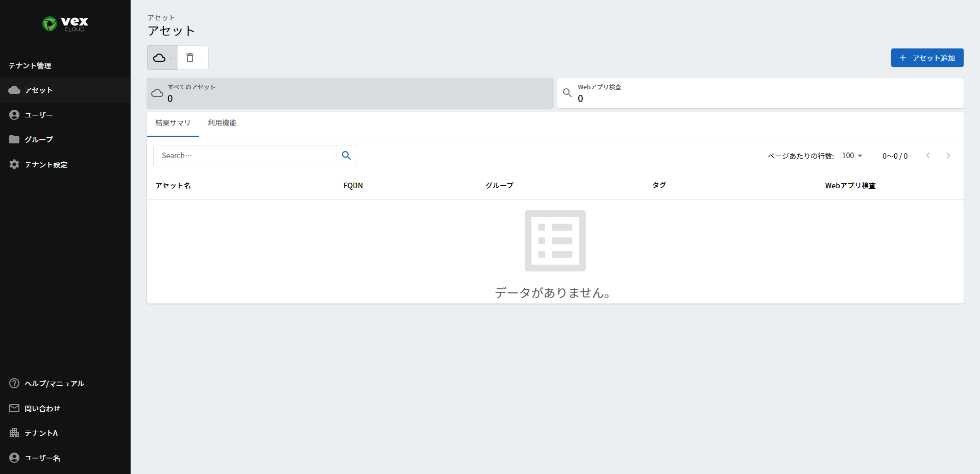Sort by タグ column header
The width and height of the screenshot is (980, 474).
point(659,185)
